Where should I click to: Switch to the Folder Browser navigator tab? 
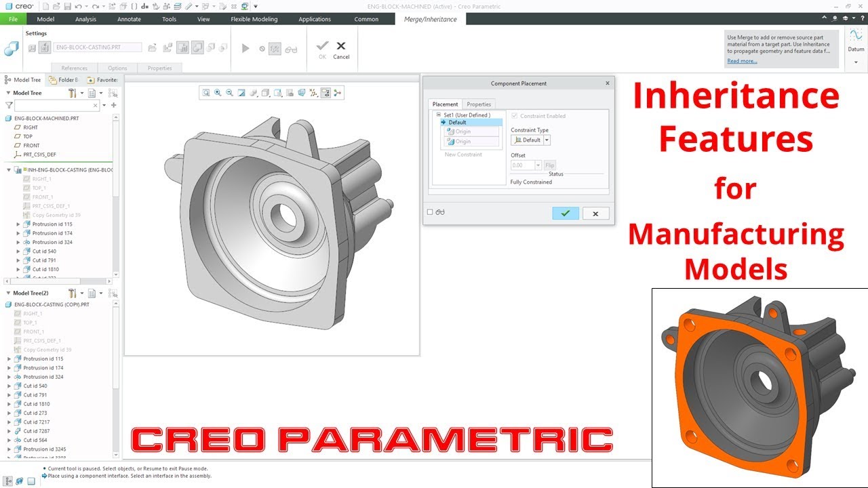(64, 80)
